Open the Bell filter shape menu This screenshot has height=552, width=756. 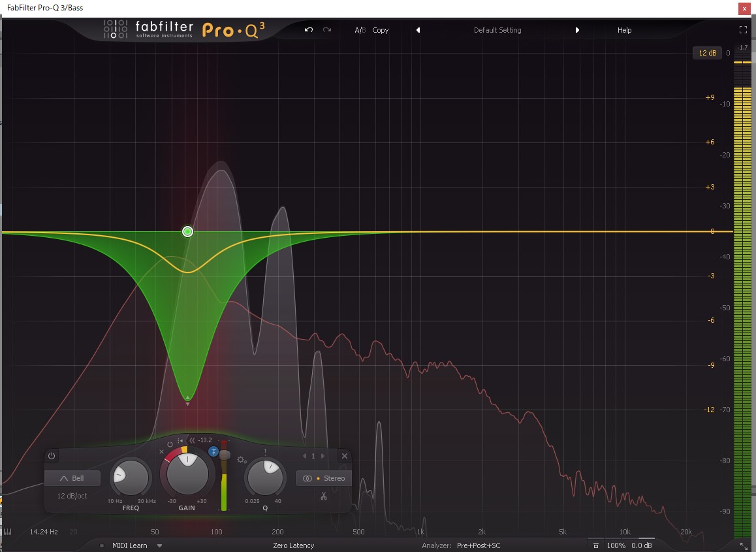click(x=72, y=478)
